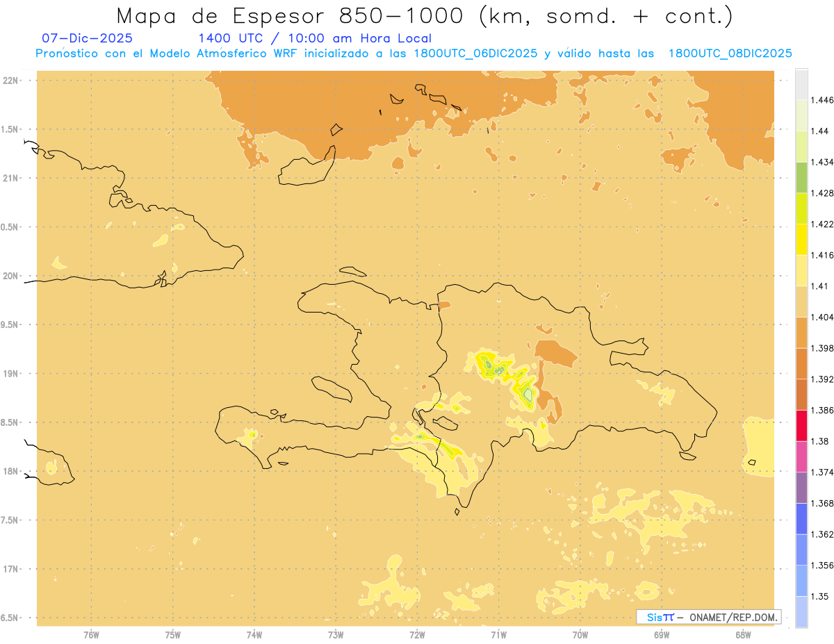Pick the bright yellow swatch between 1.416 and 1.422

tap(801, 239)
